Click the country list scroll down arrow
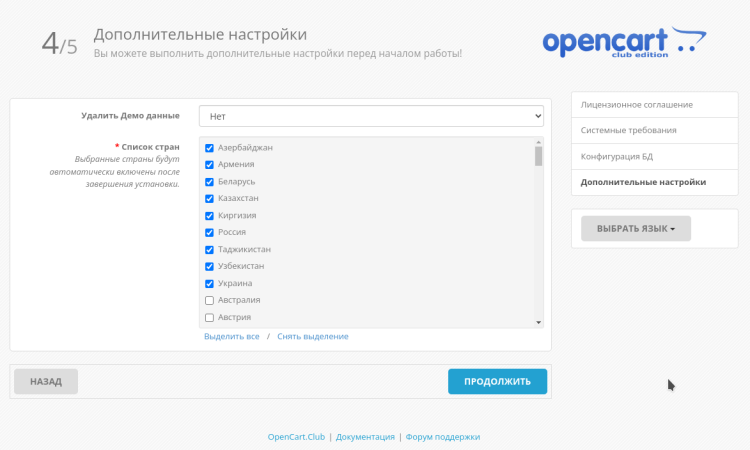This screenshot has height=450, width=750. point(539,322)
